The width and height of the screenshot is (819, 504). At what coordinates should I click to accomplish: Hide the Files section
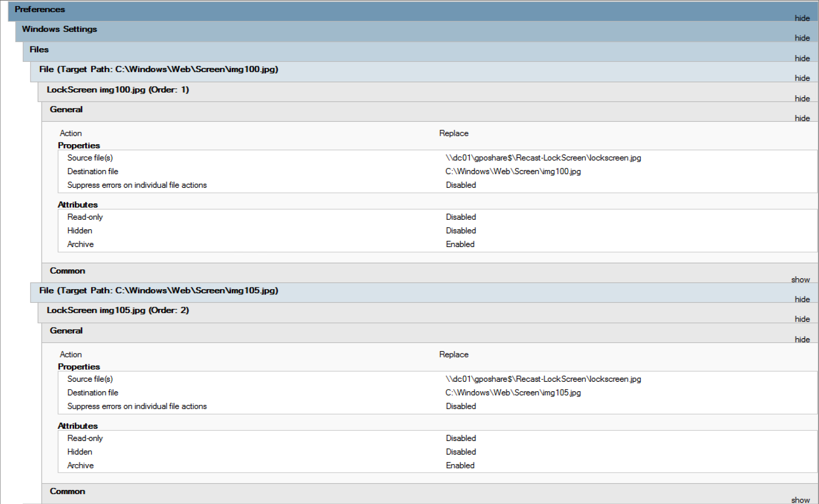802,58
